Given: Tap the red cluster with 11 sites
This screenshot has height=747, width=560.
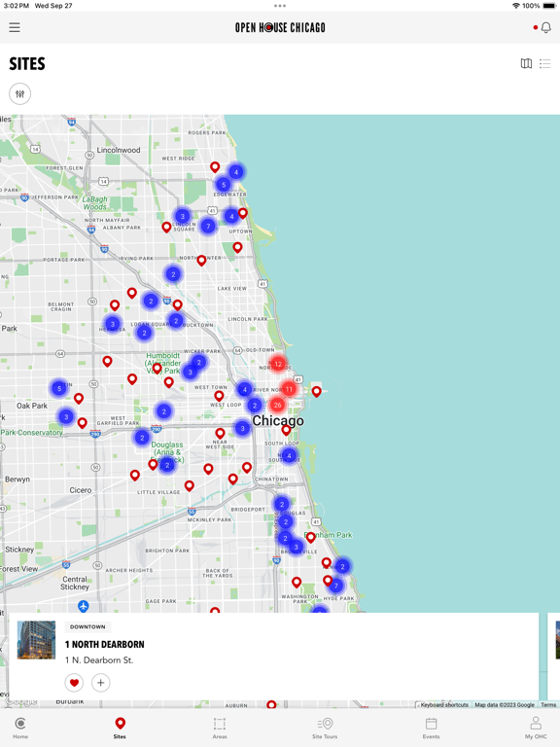Looking at the screenshot, I should pyautogui.click(x=289, y=389).
